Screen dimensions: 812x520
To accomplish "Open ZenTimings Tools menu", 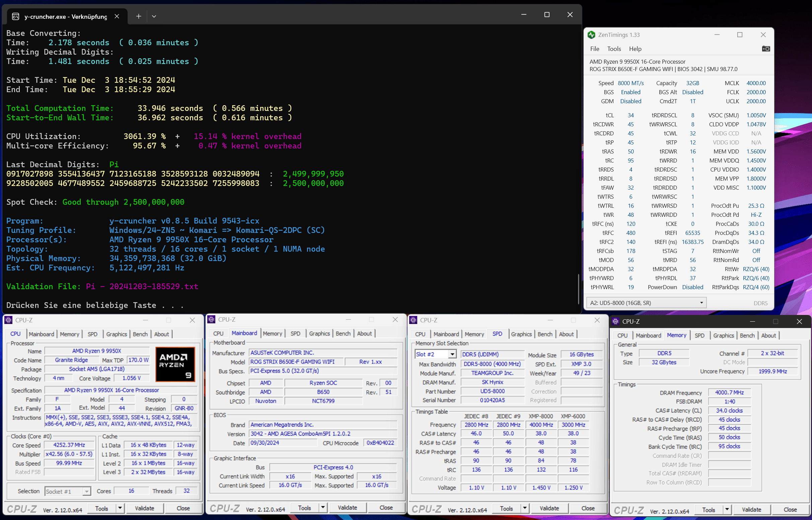I will tap(614, 49).
